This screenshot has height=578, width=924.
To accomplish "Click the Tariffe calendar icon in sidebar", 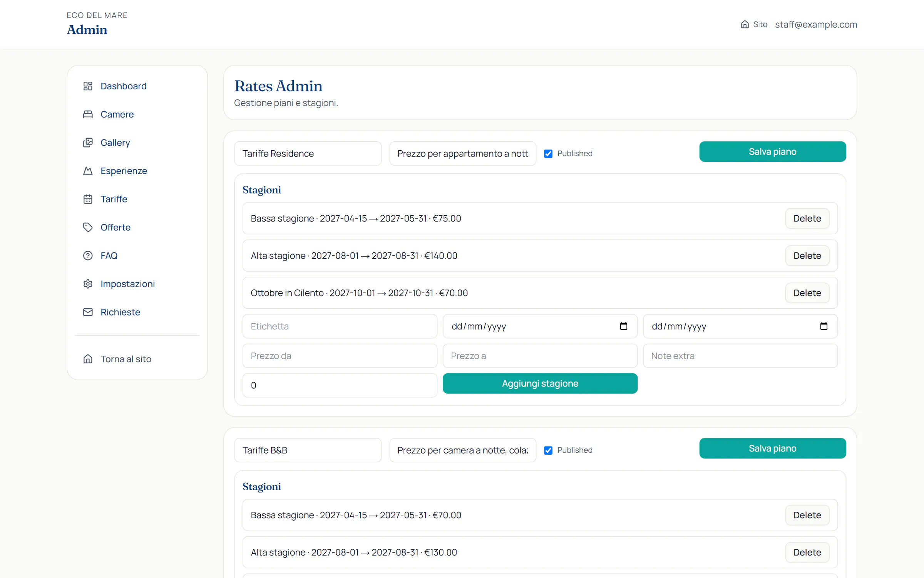I will coord(88,199).
